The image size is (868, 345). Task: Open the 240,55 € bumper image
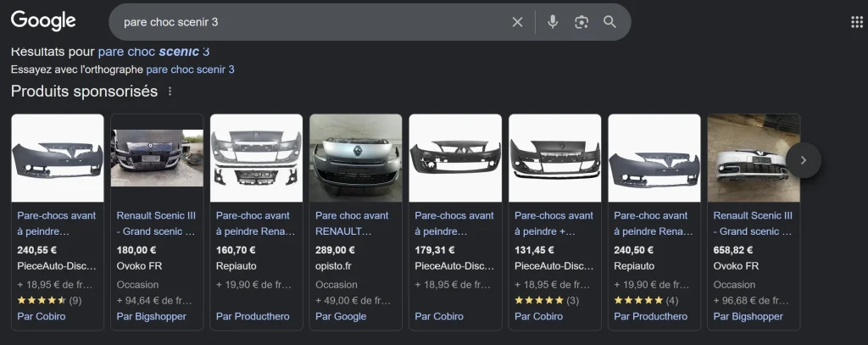[58, 158]
